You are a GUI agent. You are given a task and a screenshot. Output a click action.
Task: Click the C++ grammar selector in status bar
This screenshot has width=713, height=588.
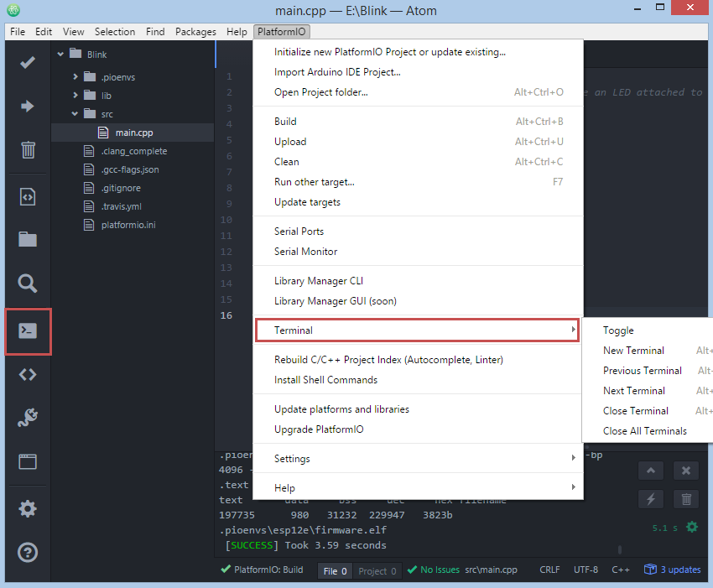coord(620,570)
